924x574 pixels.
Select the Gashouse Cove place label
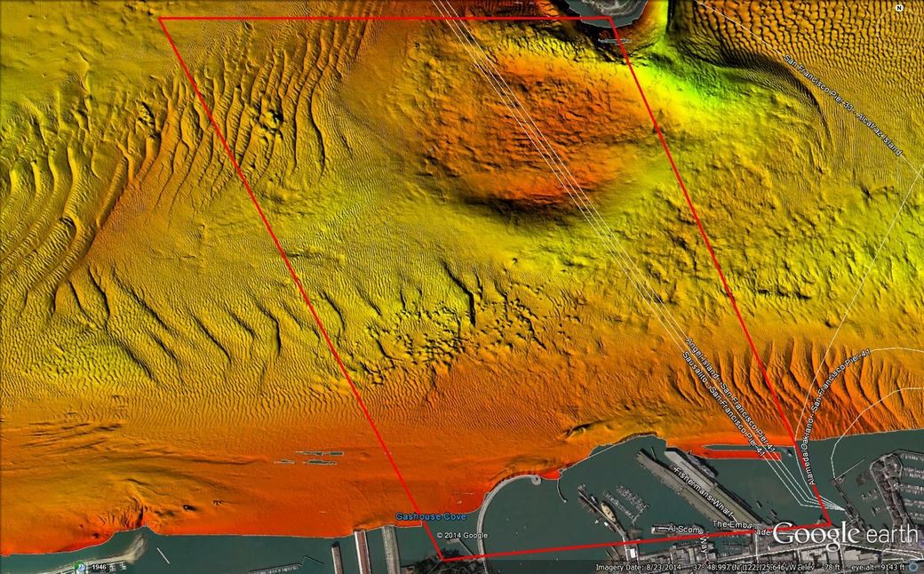[430, 516]
